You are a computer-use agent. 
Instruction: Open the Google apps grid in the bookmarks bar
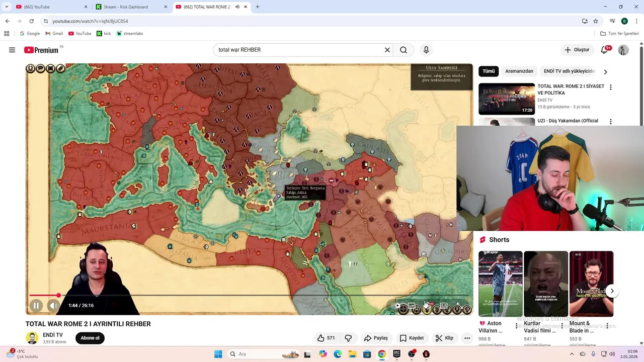pyautogui.click(x=7, y=34)
